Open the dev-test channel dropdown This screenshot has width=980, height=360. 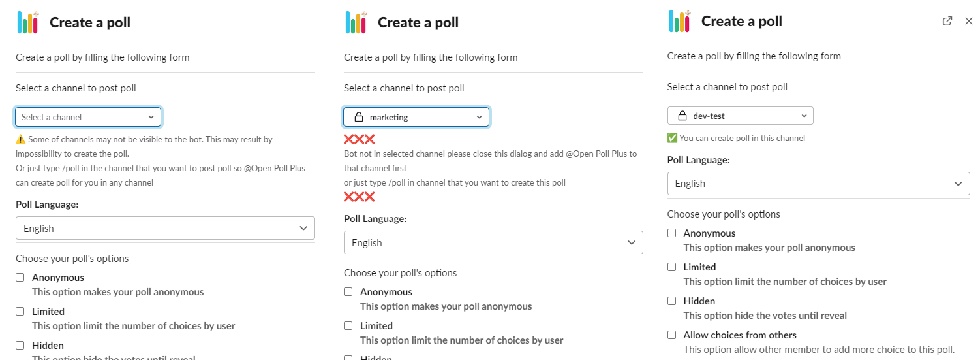pos(740,116)
